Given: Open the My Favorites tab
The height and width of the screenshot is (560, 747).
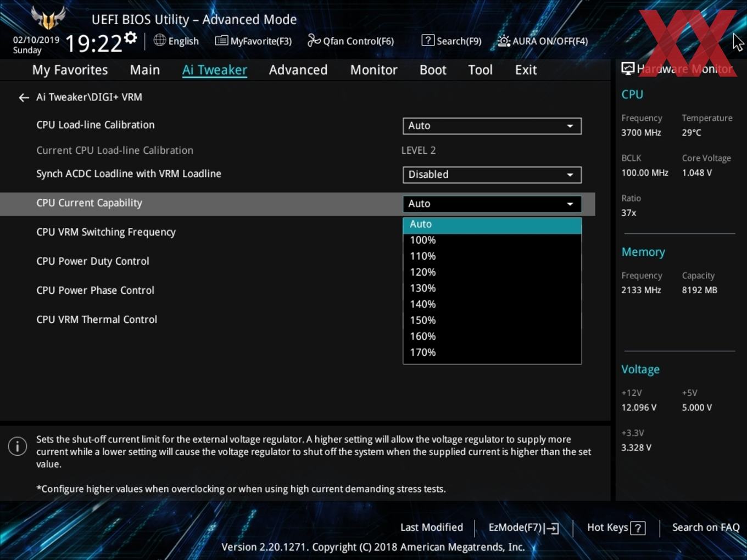Looking at the screenshot, I should tap(70, 70).
